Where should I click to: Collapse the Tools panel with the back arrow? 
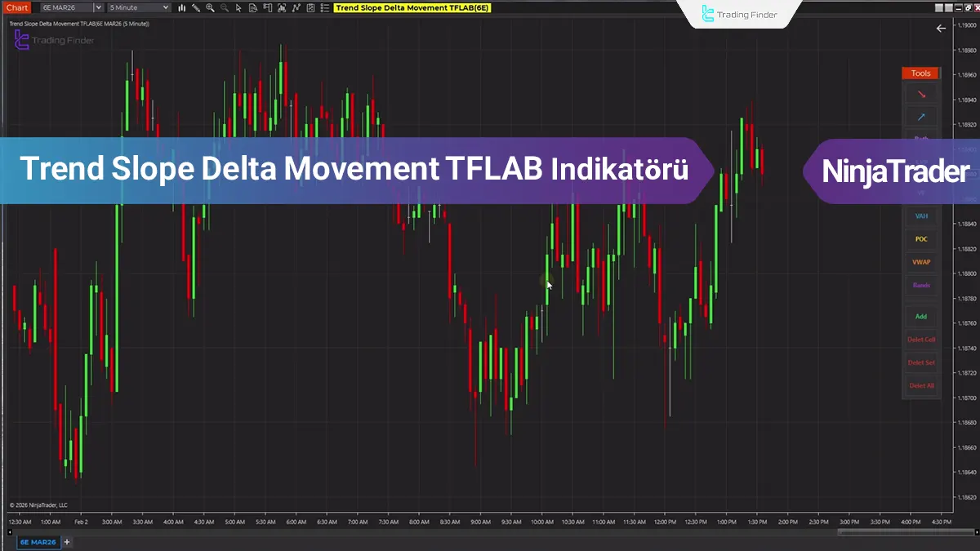pos(941,28)
